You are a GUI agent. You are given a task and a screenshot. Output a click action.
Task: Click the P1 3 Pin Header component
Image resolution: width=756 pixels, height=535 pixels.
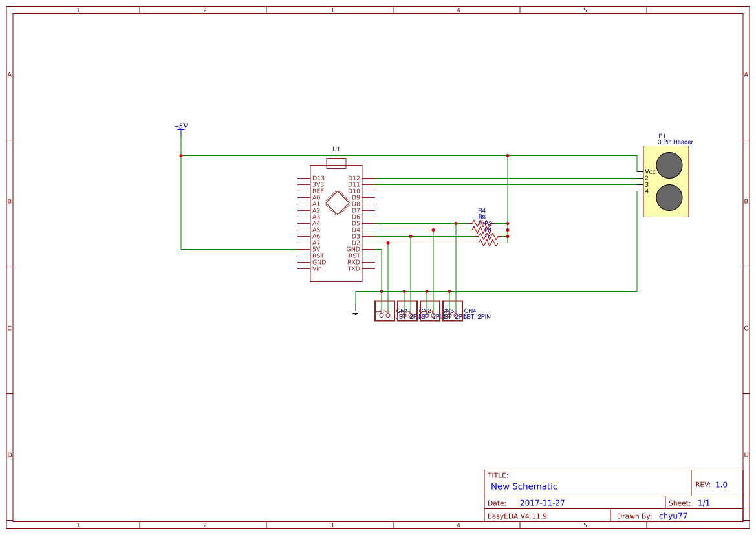coord(666,181)
